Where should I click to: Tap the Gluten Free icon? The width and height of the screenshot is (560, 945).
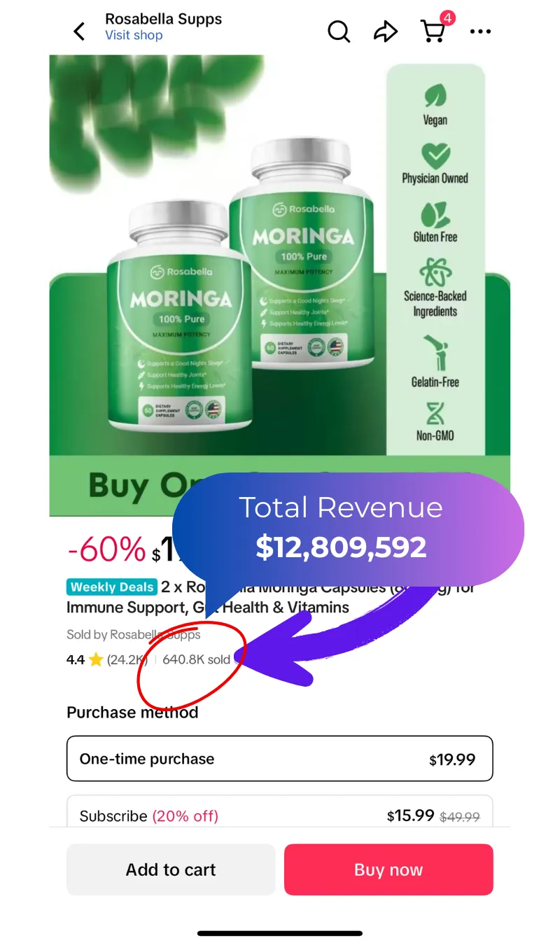(x=435, y=216)
